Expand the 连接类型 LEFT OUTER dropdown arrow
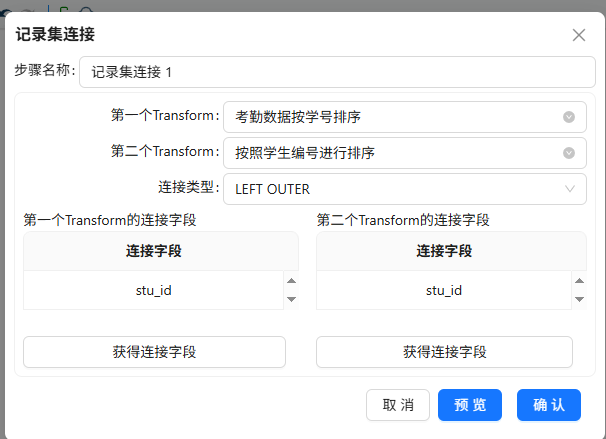606x439 pixels. click(570, 189)
